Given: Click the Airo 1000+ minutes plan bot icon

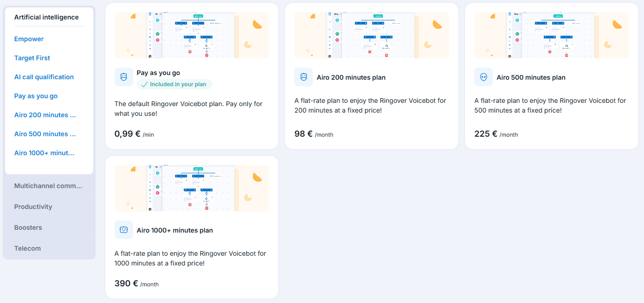Looking at the screenshot, I should (x=124, y=230).
